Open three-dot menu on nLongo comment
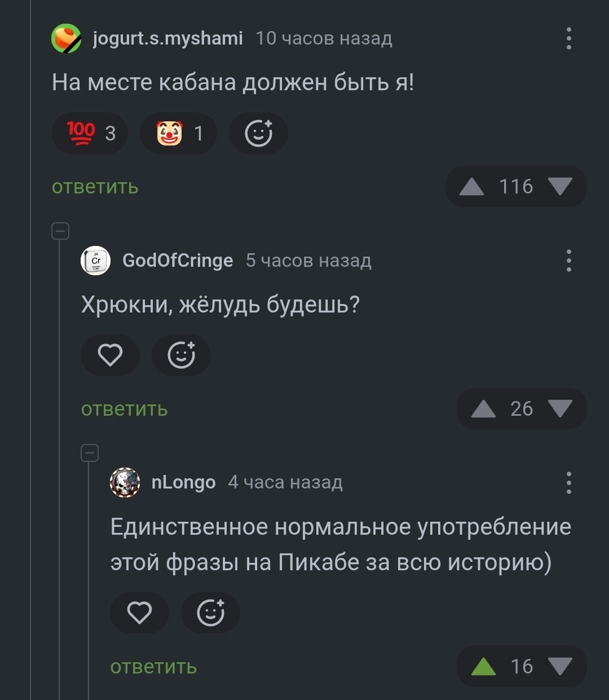 click(x=568, y=483)
